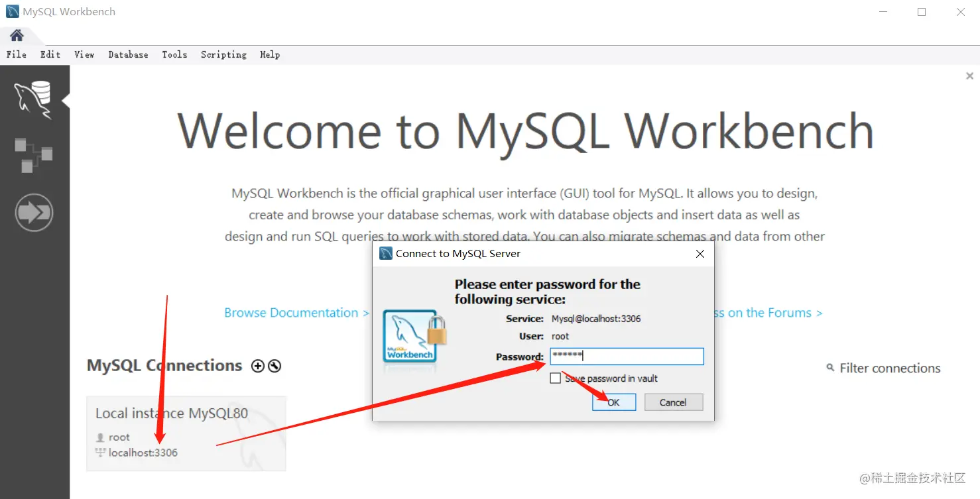980x499 pixels.
Task: Open Manage Connections wrench icon
Action: [x=275, y=366]
